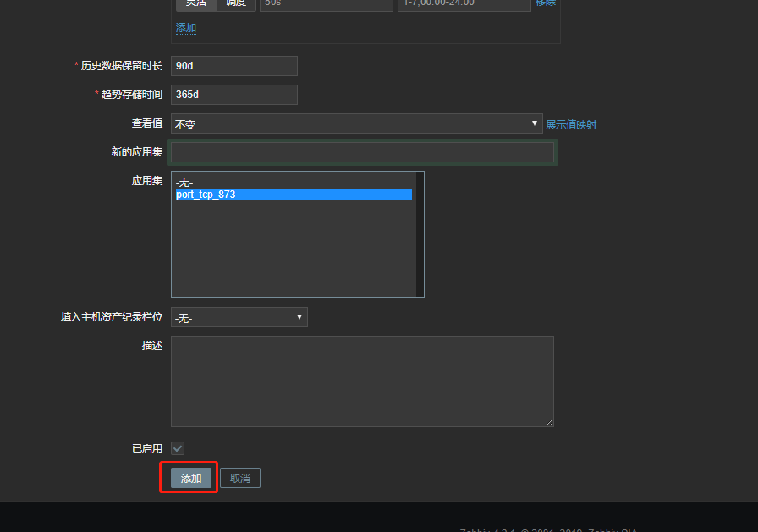Click 移除 link to remove interval
The image size is (758, 532).
pos(546,3)
